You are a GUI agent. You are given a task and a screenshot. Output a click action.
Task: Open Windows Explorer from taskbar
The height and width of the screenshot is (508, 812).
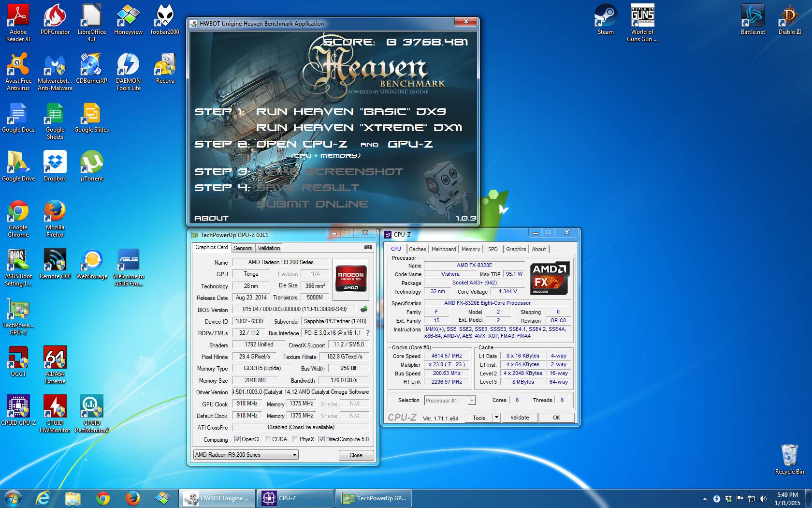point(73,498)
